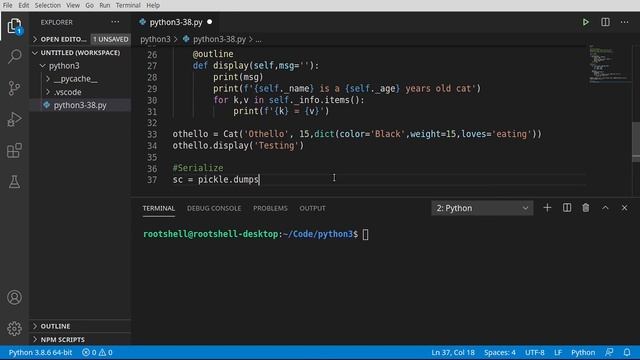Open the terminal selector dropdown 2: Python
This screenshot has height=360, width=640.
point(482,208)
